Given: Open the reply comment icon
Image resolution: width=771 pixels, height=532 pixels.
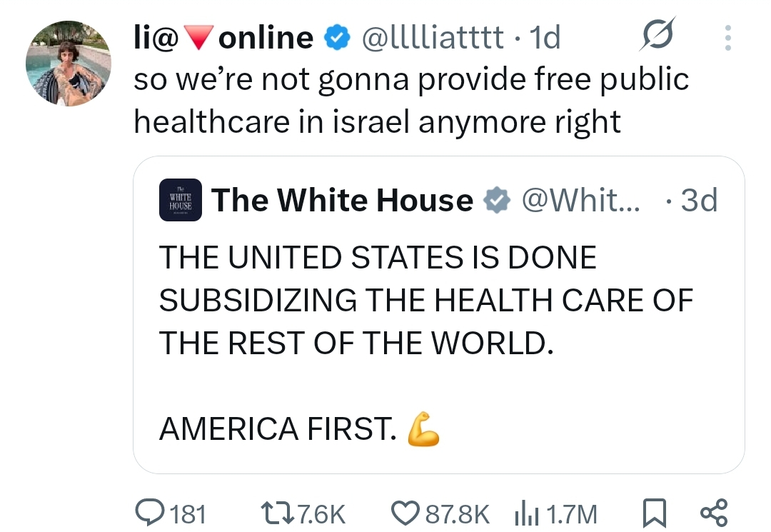Looking at the screenshot, I should pyautogui.click(x=148, y=513).
